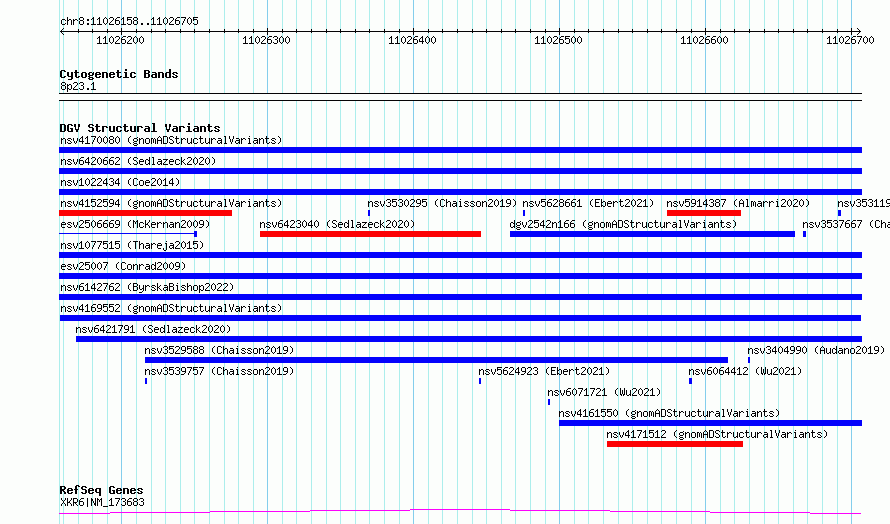Open variant label nsv5628661 (Ebert2021)

588,203
